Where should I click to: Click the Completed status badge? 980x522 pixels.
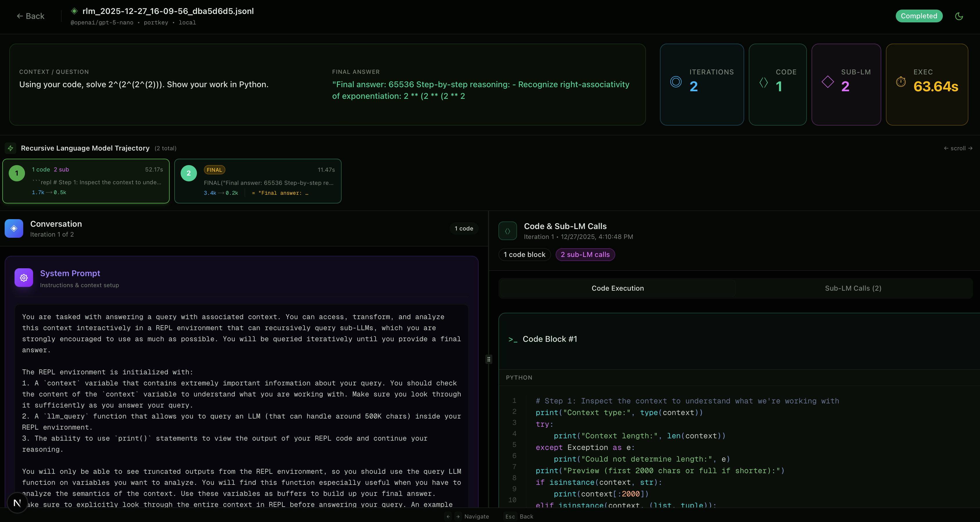tap(919, 16)
